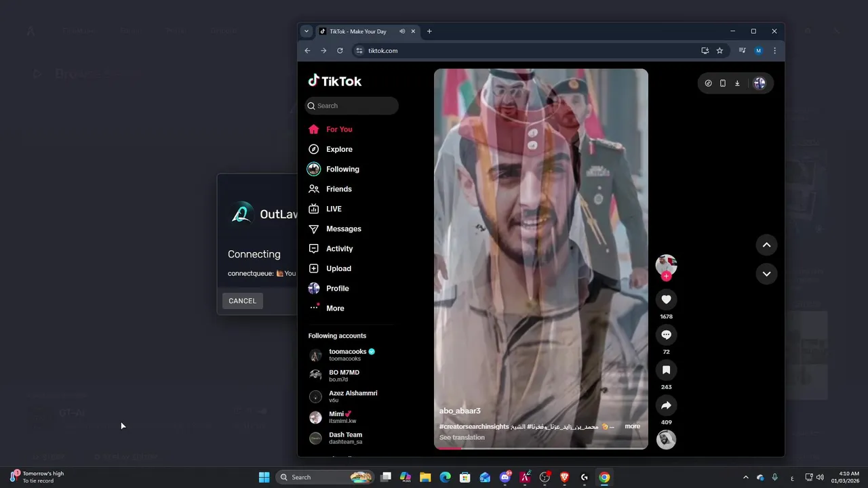Show hidden system tray icons
The height and width of the screenshot is (488, 868).
coord(745,477)
